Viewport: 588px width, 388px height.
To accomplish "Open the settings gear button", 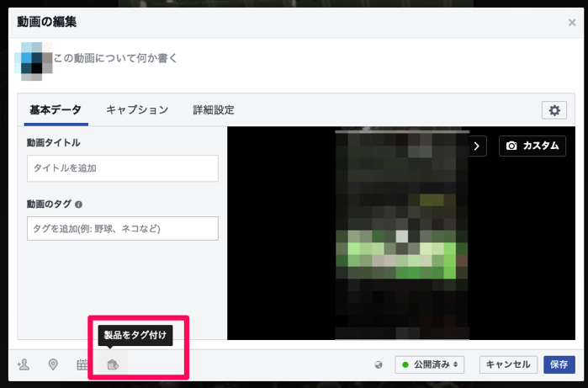I will (554, 110).
